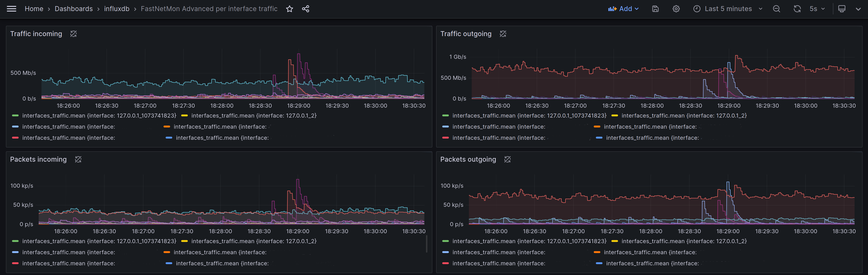Image resolution: width=868 pixels, height=275 pixels.
Task: Navigate to Home breadcrumb link
Action: 34,9
